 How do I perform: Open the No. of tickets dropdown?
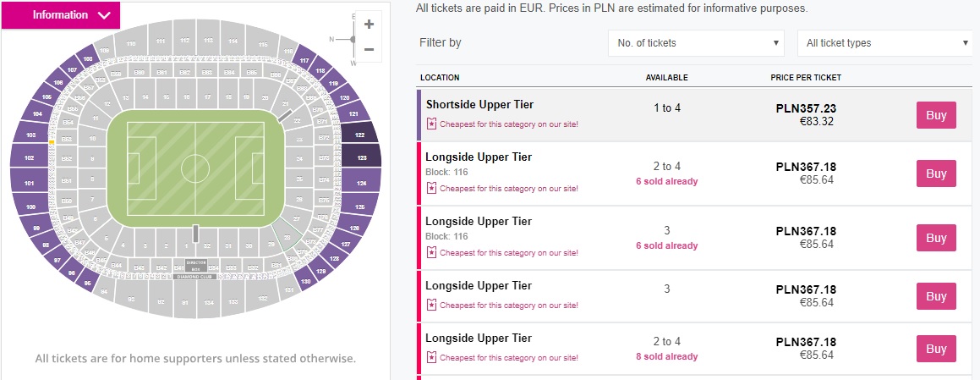(x=697, y=43)
